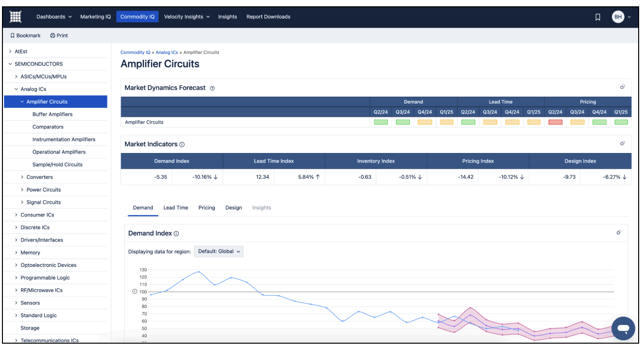This screenshot has height=349, width=644.
Task: Expand the Converters tree node
Action: coord(22,177)
